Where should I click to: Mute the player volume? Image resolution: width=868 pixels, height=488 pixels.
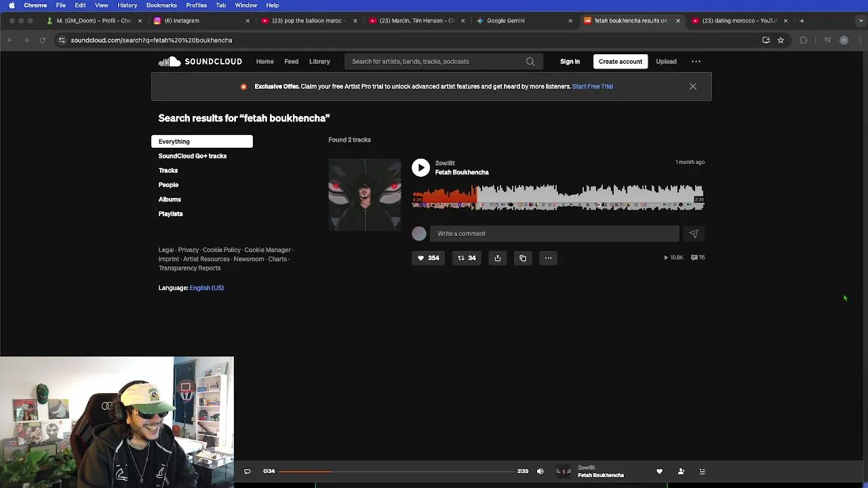(540, 472)
